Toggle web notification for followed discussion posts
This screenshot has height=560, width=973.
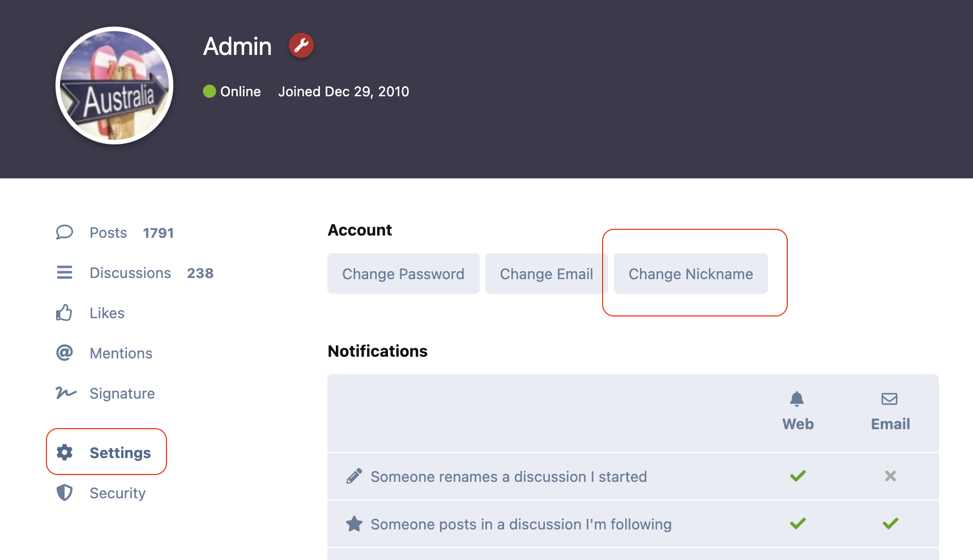(x=797, y=524)
